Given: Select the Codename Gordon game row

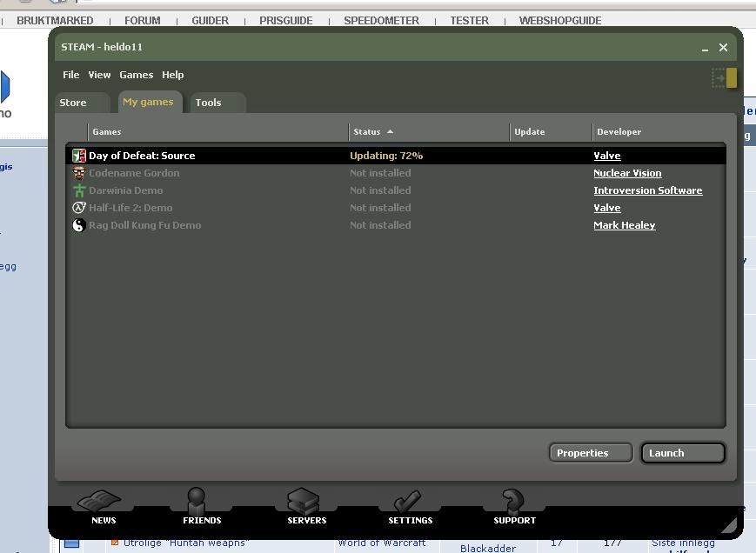Looking at the screenshot, I should (x=397, y=173).
